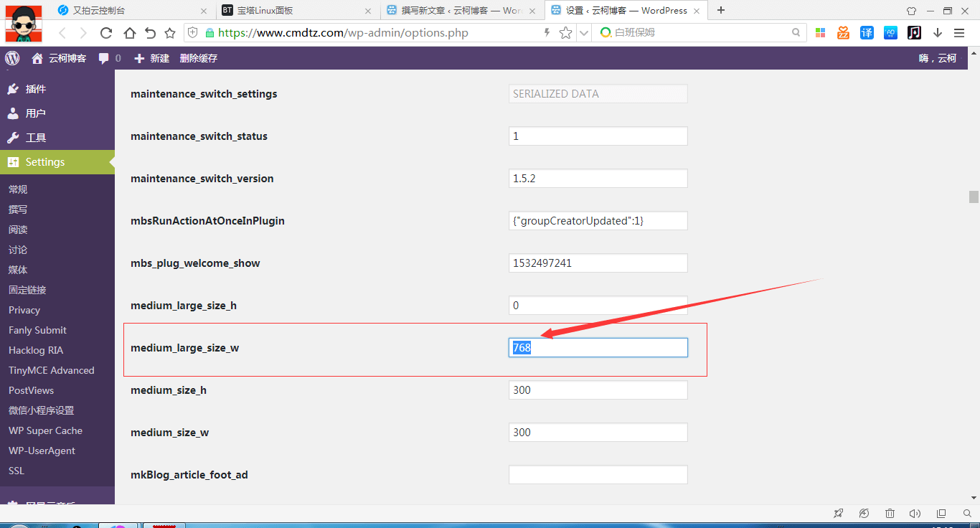Click the vertical scrollbar thumb on page
Viewport: 980px width, 528px height.
974,197
